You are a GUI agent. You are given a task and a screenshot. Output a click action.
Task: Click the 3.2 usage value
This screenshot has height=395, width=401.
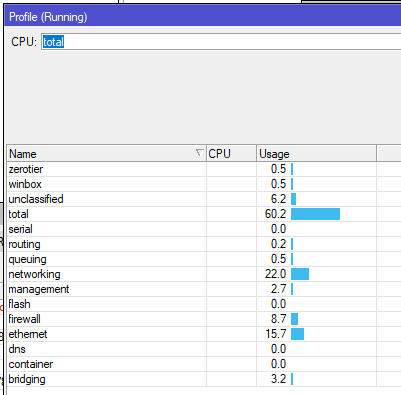coord(278,379)
